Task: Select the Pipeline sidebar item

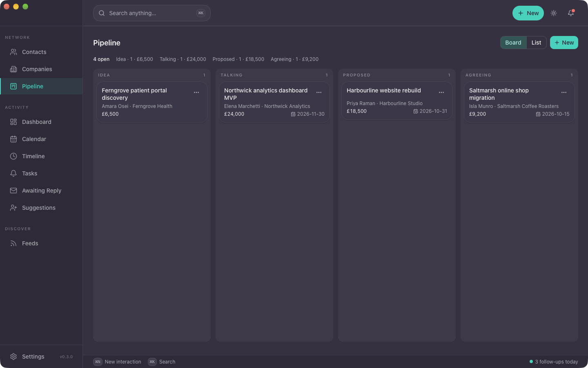Action: (x=41, y=86)
